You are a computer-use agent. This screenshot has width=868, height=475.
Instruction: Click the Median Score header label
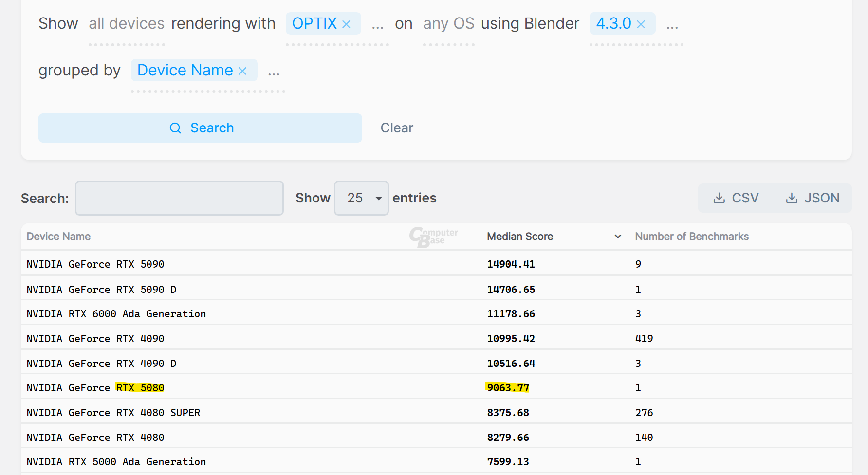tap(520, 237)
